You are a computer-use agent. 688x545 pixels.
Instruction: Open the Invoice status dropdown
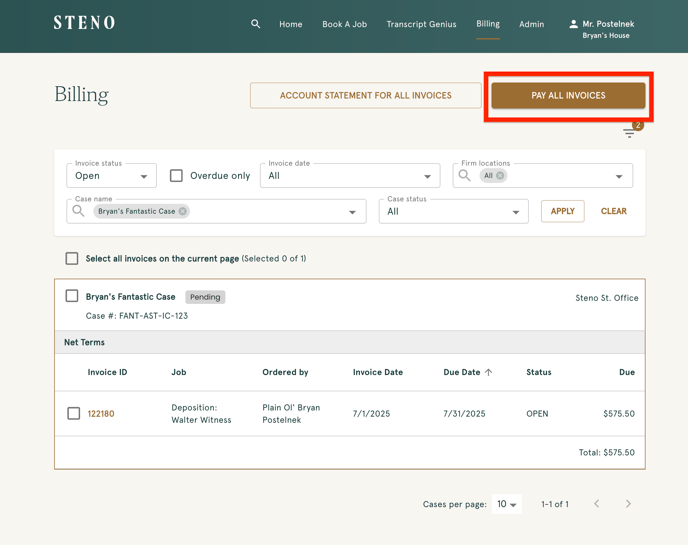111,176
